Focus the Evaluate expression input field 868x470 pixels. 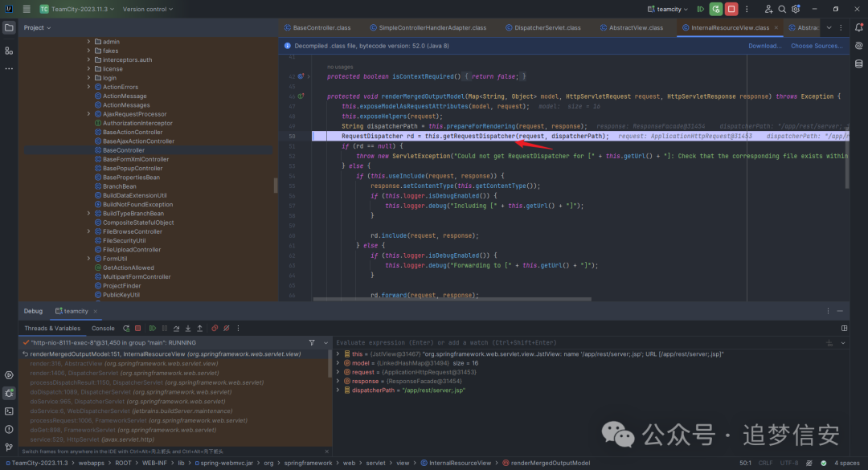pyautogui.click(x=579, y=343)
